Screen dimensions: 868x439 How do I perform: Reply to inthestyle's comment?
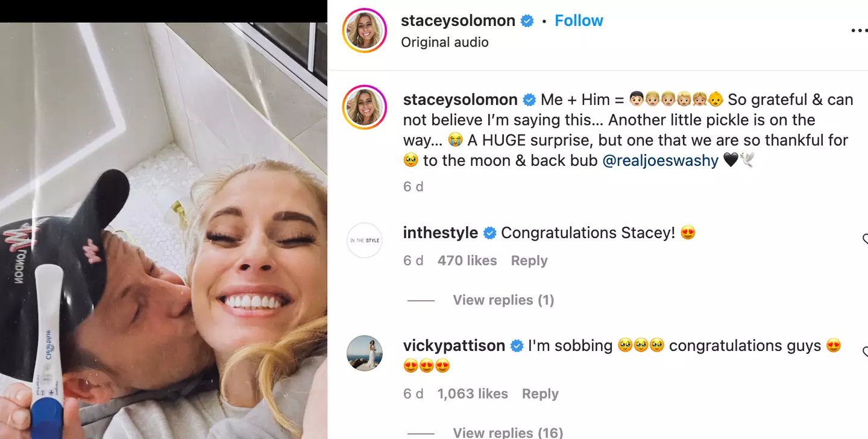pos(529,260)
